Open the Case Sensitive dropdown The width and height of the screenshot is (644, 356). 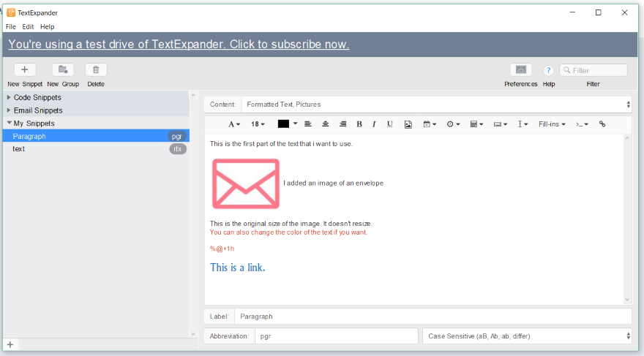[x=527, y=336]
